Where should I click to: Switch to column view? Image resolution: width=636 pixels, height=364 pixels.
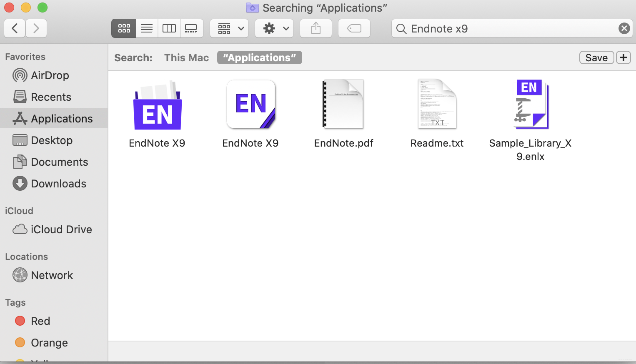point(169,28)
